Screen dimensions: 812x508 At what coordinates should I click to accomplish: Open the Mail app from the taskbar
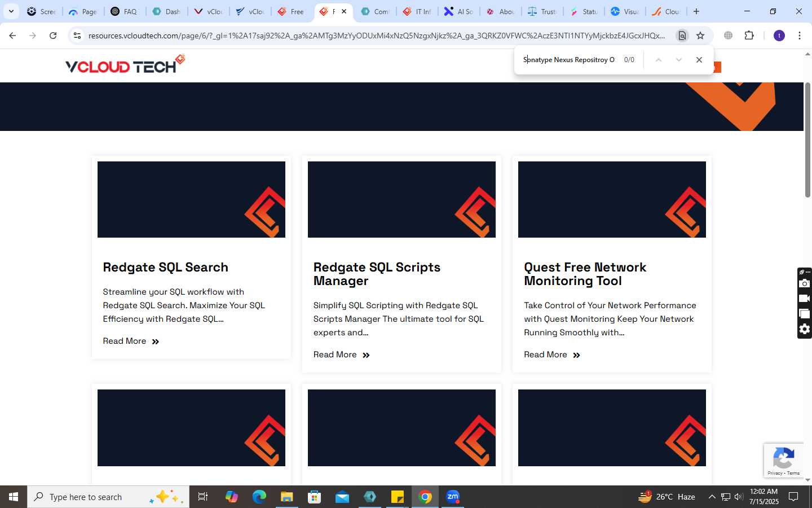(342, 497)
